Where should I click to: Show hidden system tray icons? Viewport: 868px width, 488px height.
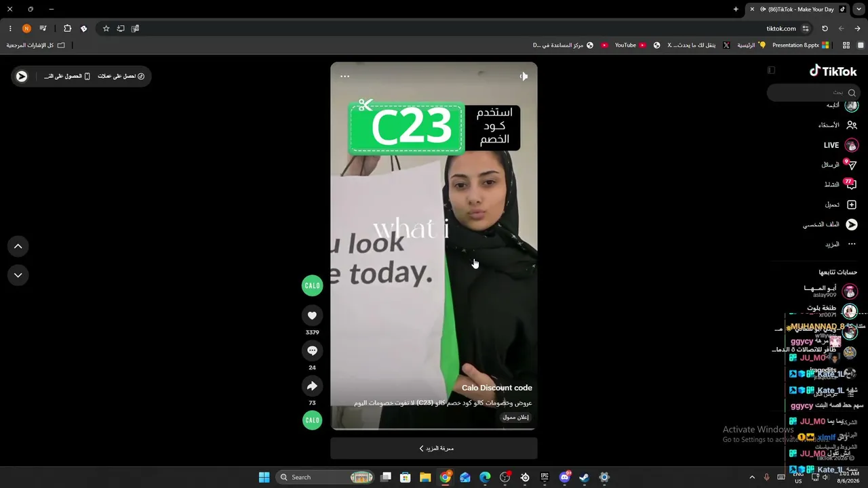coord(751,477)
